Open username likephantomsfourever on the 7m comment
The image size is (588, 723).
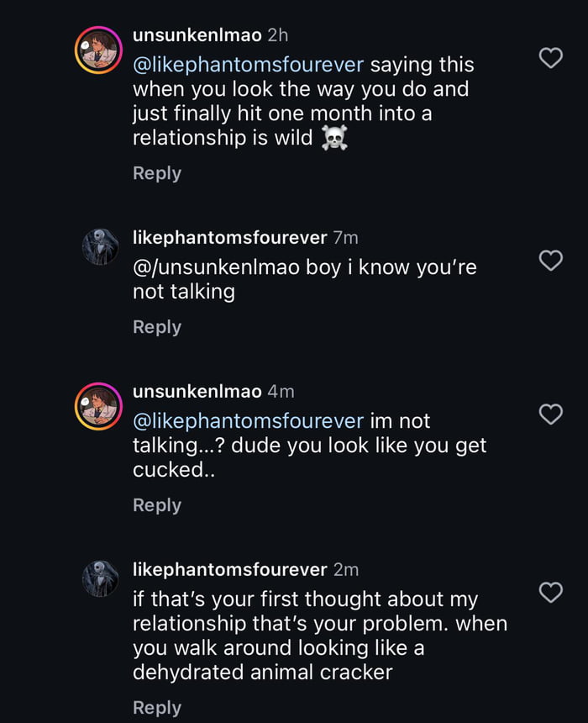[x=229, y=238]
